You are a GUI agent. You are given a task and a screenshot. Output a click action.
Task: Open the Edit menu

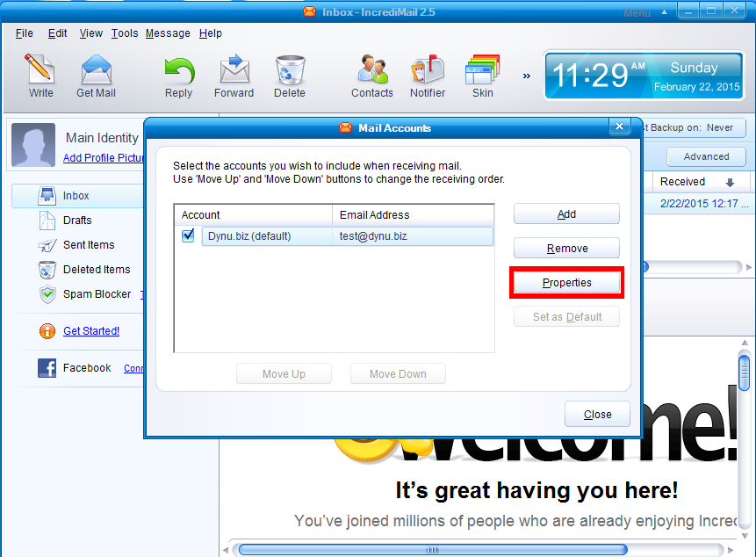(x=57, y=33)
